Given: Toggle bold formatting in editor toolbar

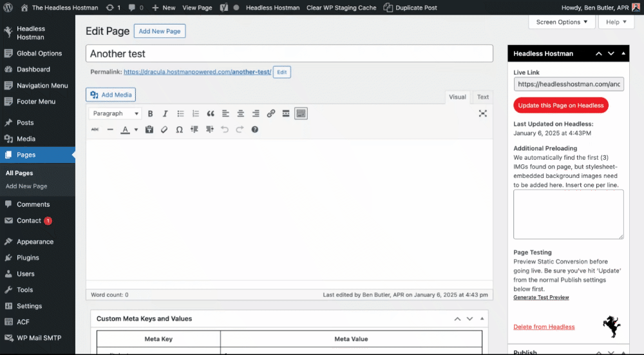Looking at the screenshot, I should tap(150, 113).
